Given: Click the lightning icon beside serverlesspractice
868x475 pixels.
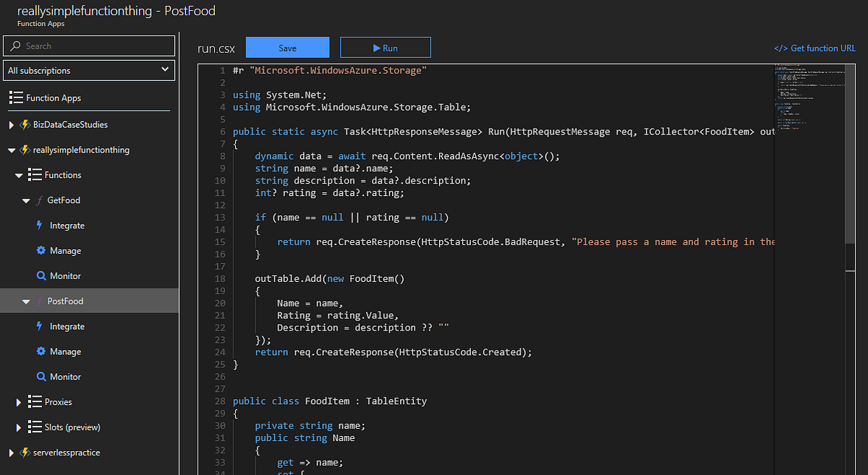Looking at the screenshot, I should click(25, 453).
